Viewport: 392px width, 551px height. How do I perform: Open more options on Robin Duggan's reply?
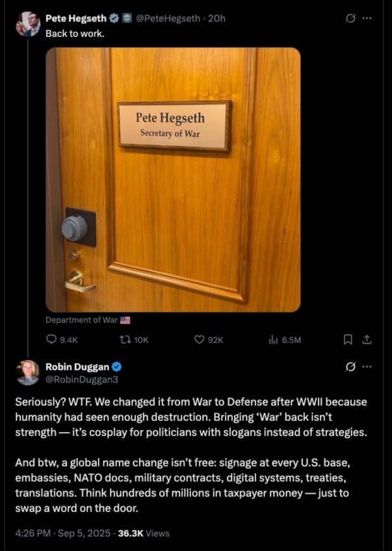(367, 367)
